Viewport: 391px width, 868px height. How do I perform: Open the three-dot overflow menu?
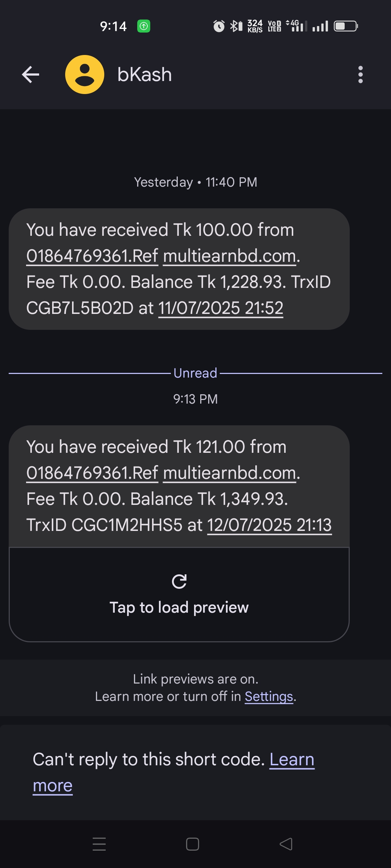pos(360,75)
